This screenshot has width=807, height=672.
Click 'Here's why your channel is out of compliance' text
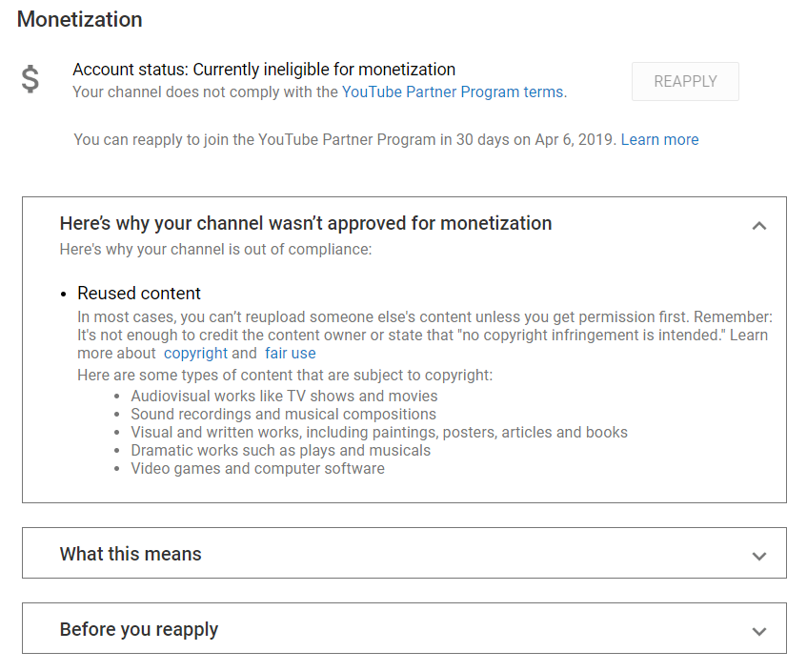[215, 249]
